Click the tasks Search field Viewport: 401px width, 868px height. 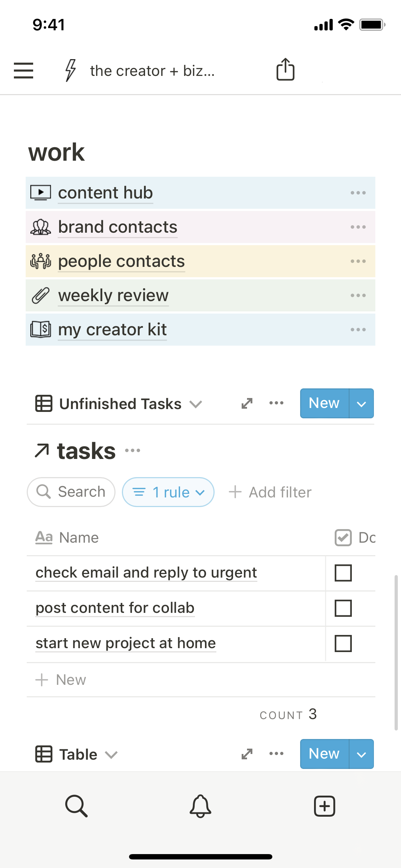[71, 492]
